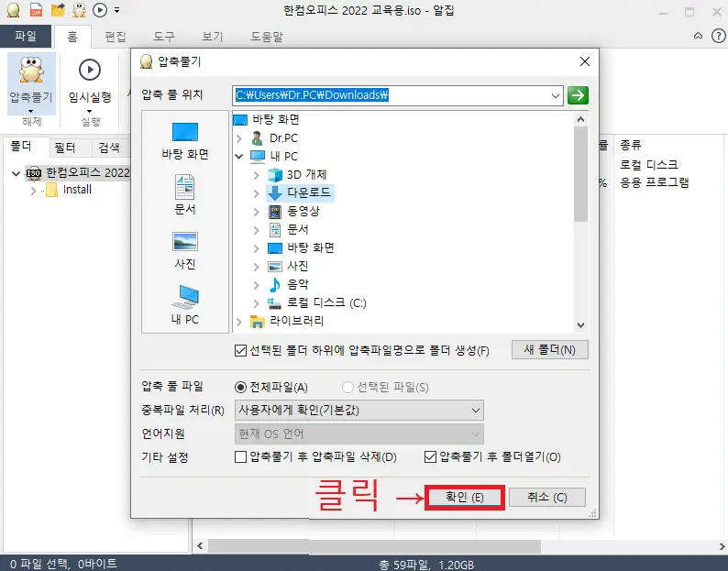Open the 중복파일 처리 dropdown
The image size is (728, 571).
pos(359,411)
